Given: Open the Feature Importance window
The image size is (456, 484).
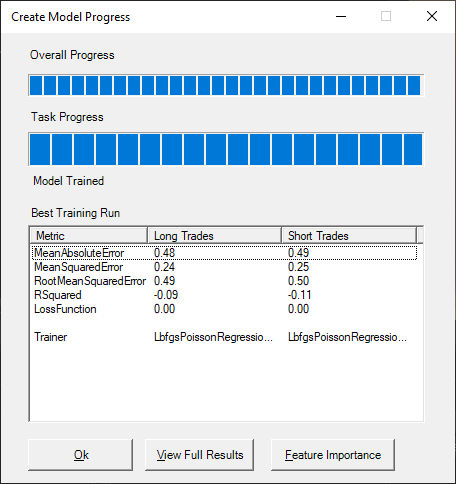Looking at the screenshot, I should [333, 455].
